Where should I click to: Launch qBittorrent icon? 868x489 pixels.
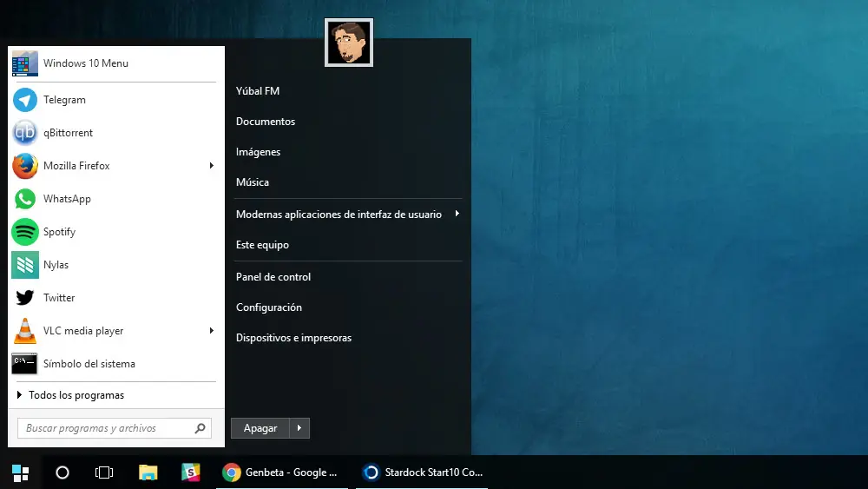pyautogui.click(x=25, y=133)
